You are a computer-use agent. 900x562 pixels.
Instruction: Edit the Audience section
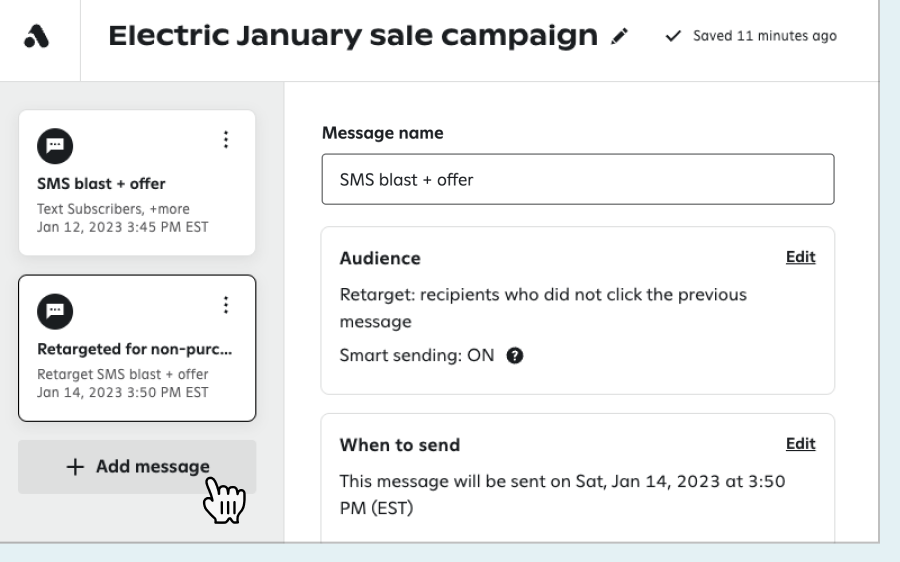[x=800, y=257]
